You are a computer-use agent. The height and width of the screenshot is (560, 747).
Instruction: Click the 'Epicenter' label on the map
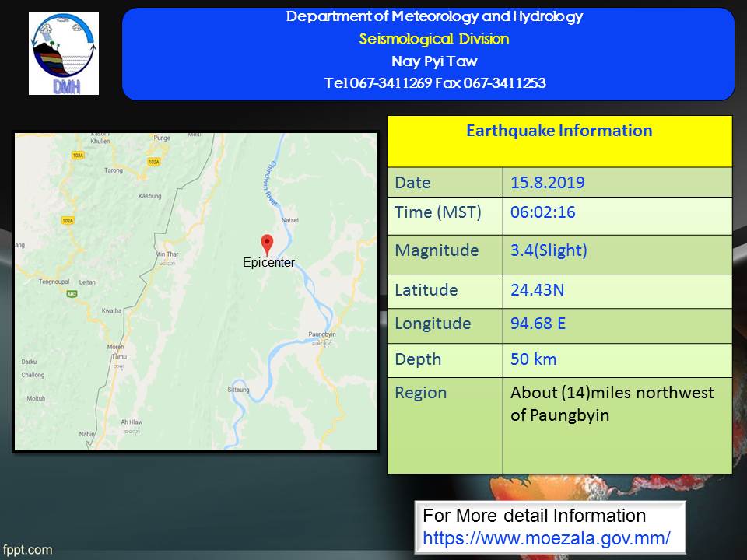click(268, 262)
